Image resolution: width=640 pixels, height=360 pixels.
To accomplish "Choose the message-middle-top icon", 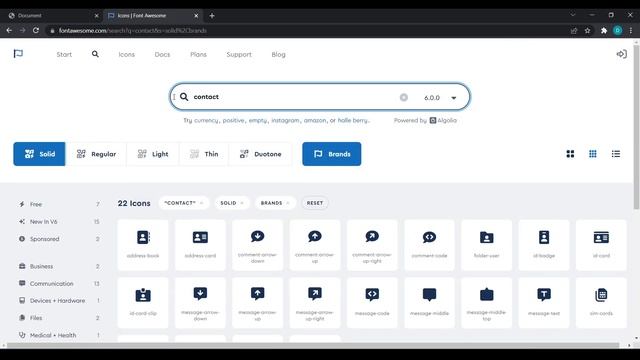I will pos(487,303).
